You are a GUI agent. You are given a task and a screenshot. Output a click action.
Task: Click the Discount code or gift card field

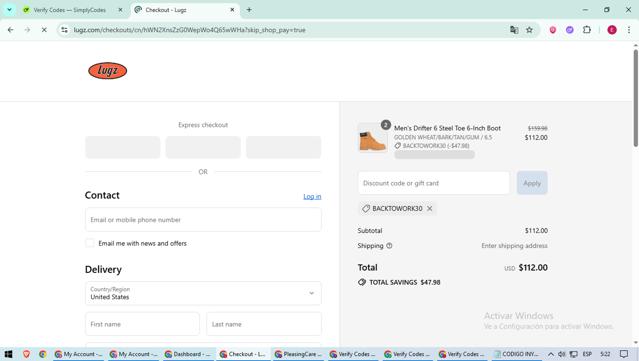coord(434,183)
